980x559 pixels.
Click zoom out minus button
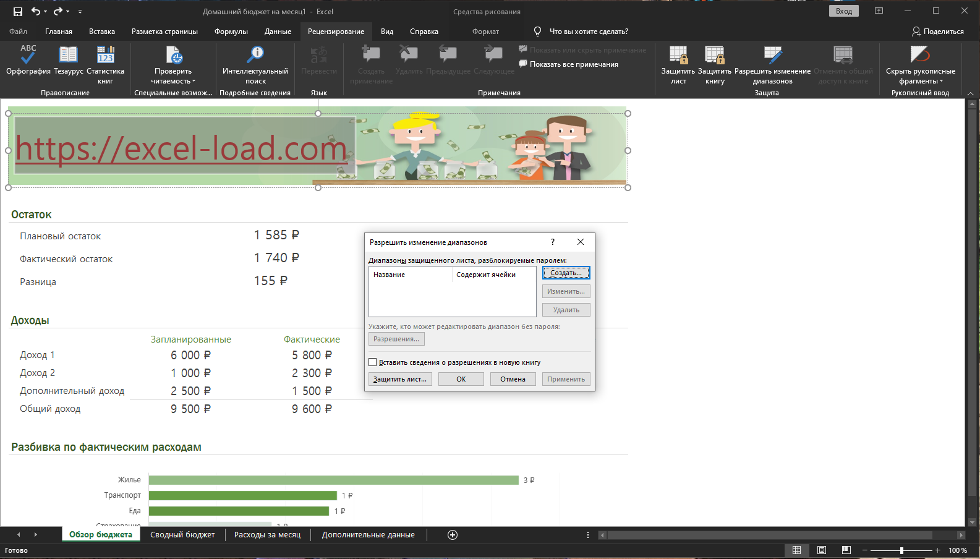pyautogui.click(x=865, y=550)
